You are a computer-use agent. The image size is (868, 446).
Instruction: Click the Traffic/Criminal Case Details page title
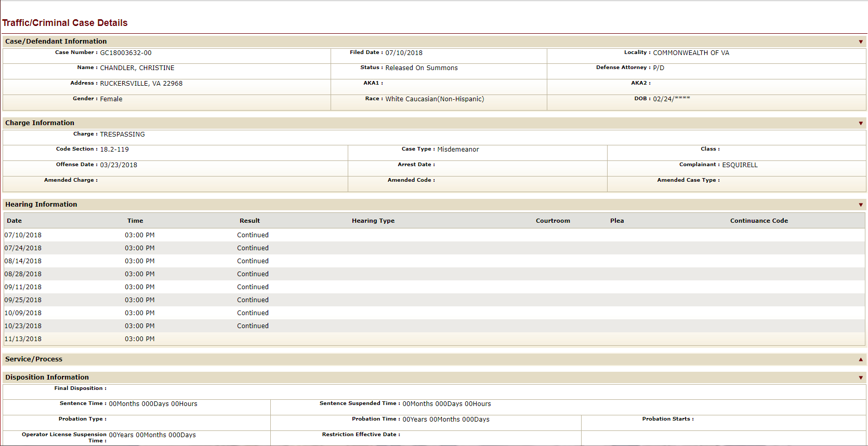65,23
